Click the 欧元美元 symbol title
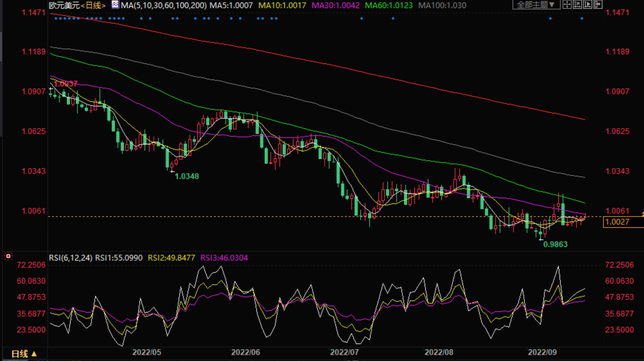Viewport: 644px width, 361px height. (x=64, y=5)
